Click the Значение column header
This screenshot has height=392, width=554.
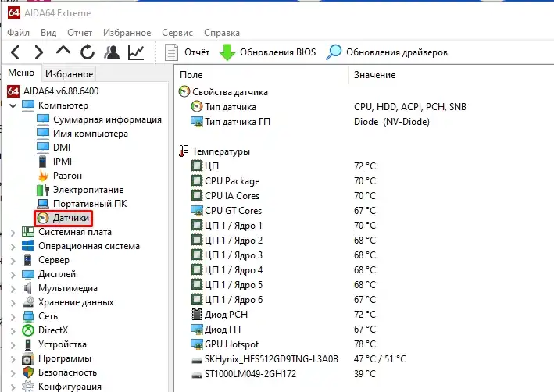(374, 75)
